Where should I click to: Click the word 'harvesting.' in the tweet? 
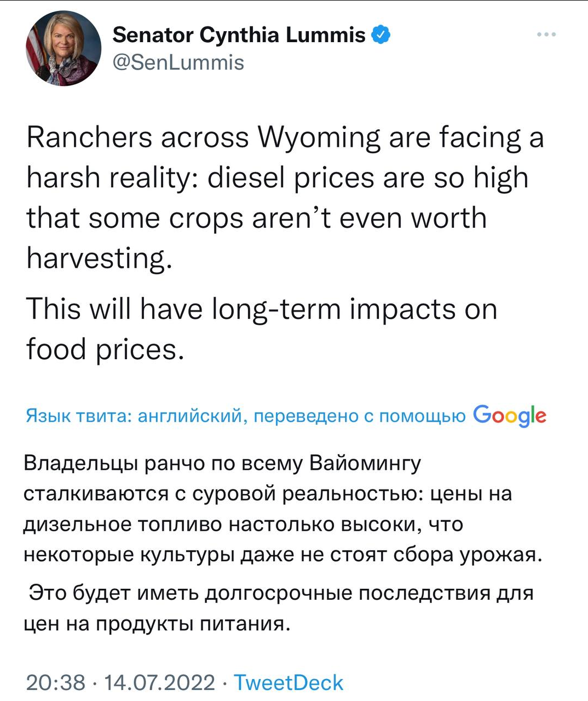99,258
